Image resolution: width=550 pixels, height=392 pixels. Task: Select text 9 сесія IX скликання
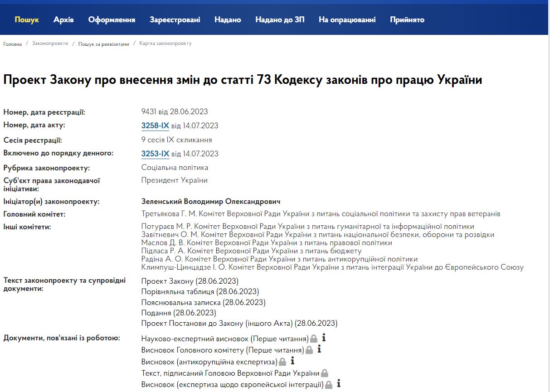pyautogui.click(x=176, y=140)
